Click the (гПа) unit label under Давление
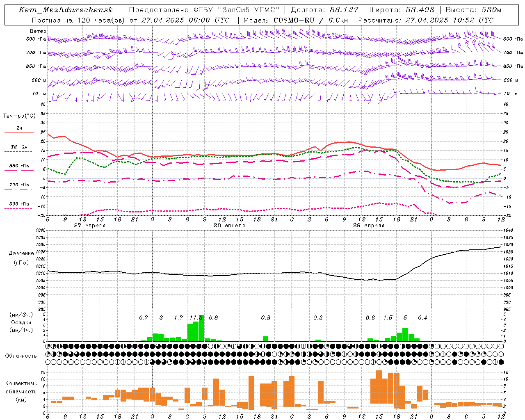 pos(21,263)
